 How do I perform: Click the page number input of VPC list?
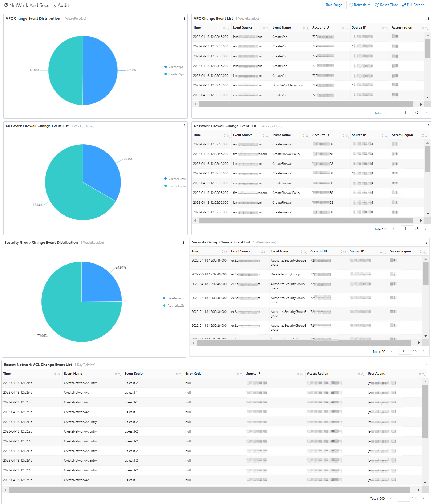(407, 113)
